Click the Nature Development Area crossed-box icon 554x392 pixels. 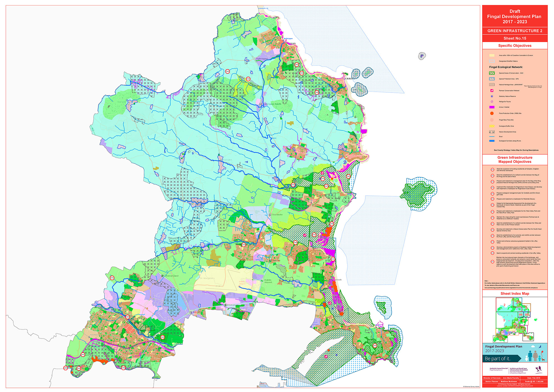point(492,132)
